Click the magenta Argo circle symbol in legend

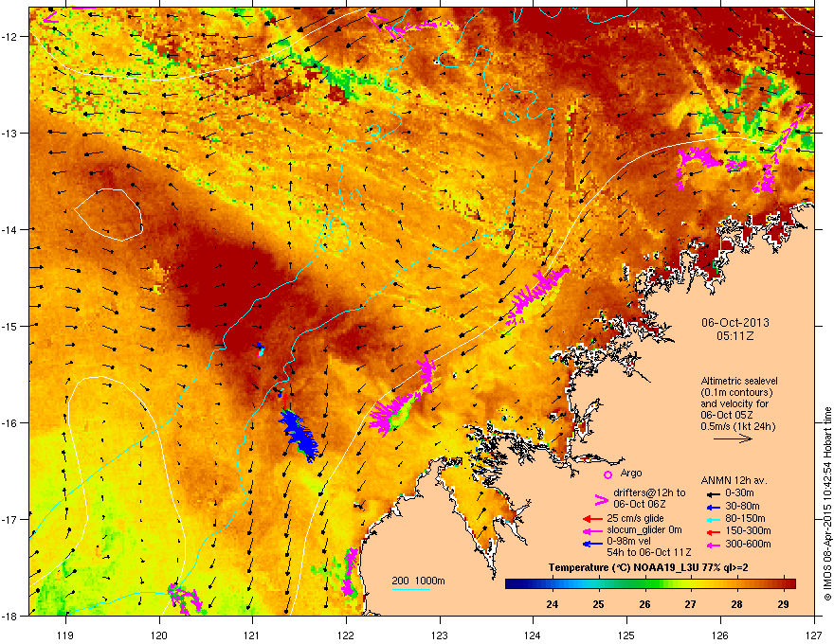(607, 474)
